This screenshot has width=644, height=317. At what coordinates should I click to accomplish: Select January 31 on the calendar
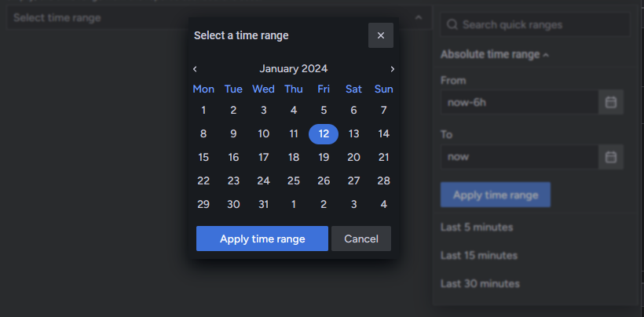point(264,205)
